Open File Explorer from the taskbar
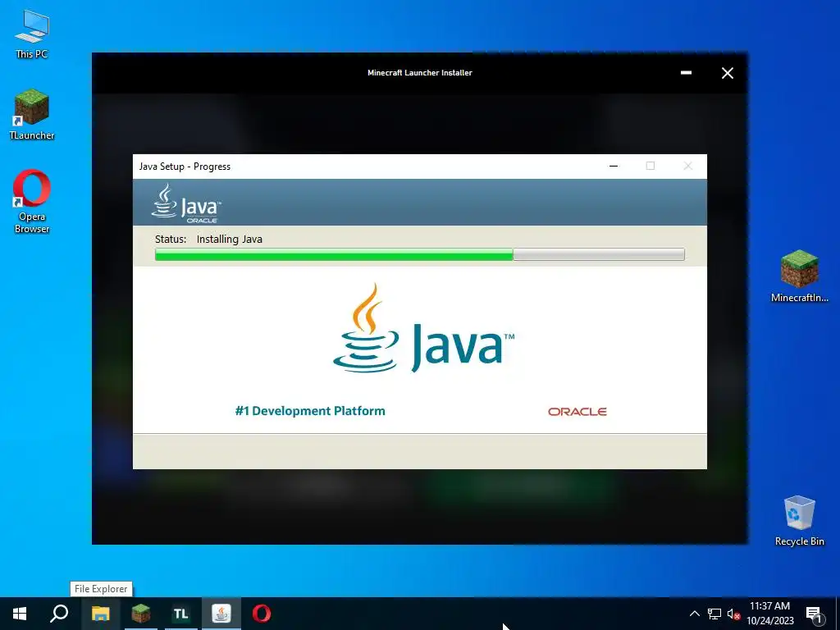 [100, 614]
